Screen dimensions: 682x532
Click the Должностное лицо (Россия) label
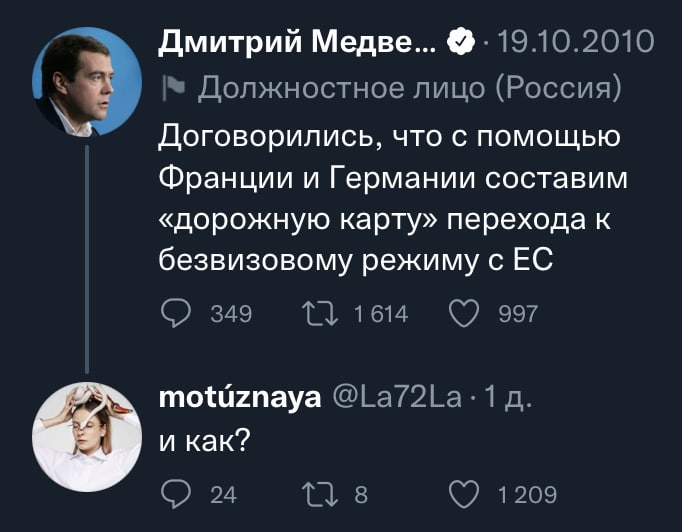(x=409, y=89)
